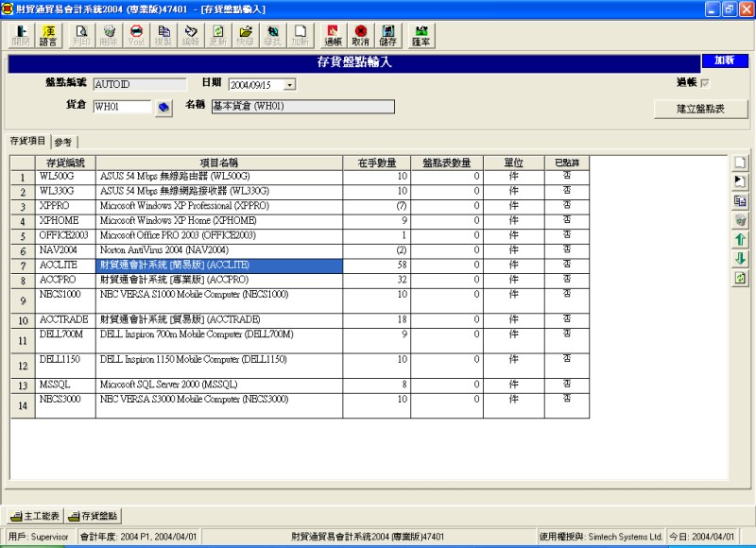
Task: Click the 盤點表數量 column header
Action: 447,163
